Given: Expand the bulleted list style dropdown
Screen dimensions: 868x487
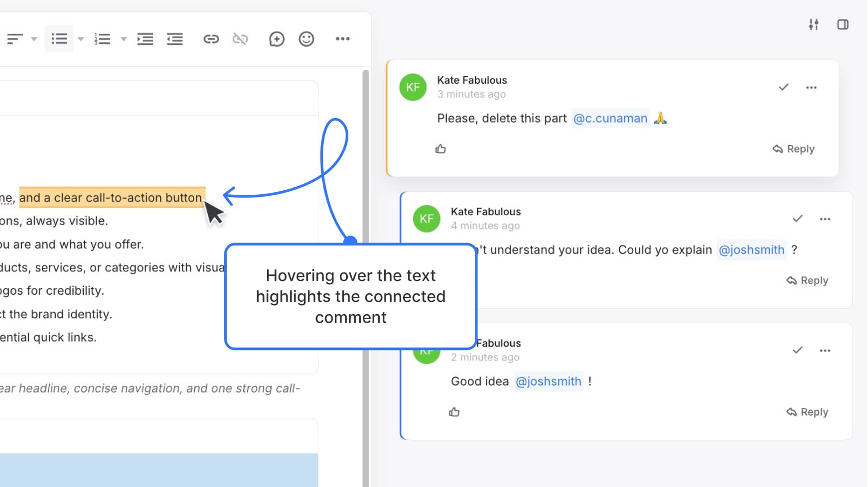Looking at the screenshot, I should coord(81,39).
